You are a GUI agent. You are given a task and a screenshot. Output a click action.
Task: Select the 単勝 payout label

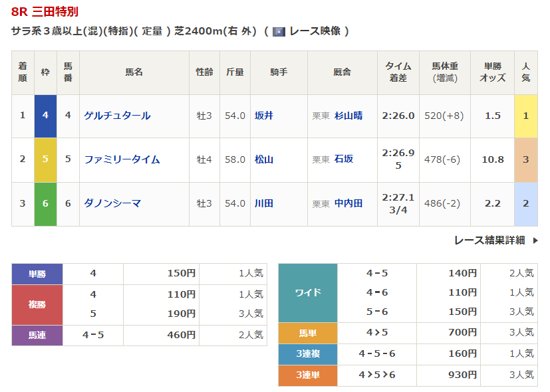(x=37, y=274)
